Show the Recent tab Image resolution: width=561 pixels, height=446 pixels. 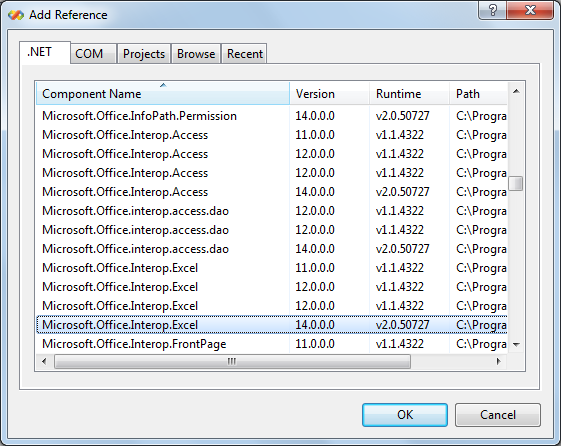[x=244, y=54]
